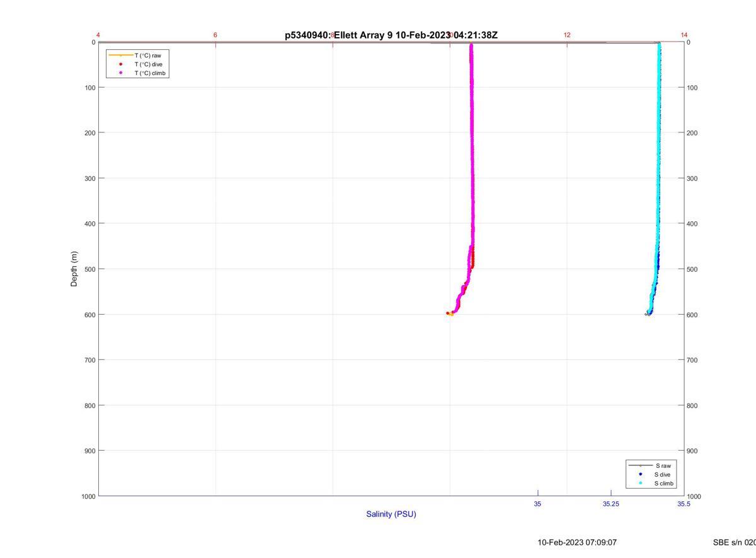756x558 pixels.
Task: Click left depth axis tick 100
Action: coord(89,88)
